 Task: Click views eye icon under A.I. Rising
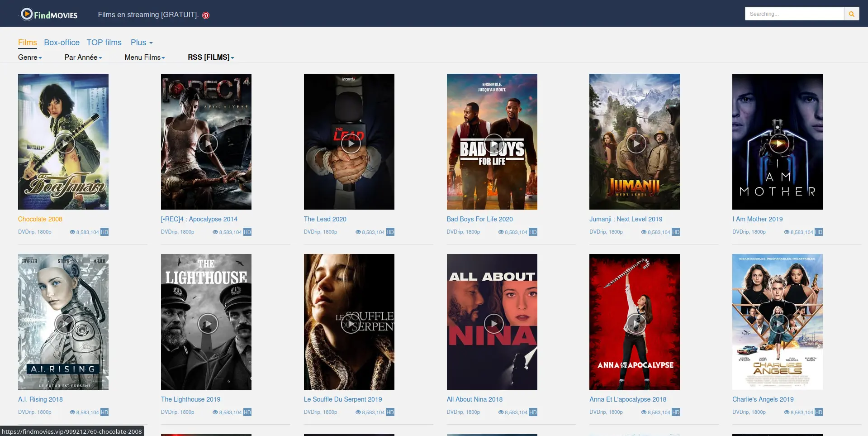[x=72, y=412]
